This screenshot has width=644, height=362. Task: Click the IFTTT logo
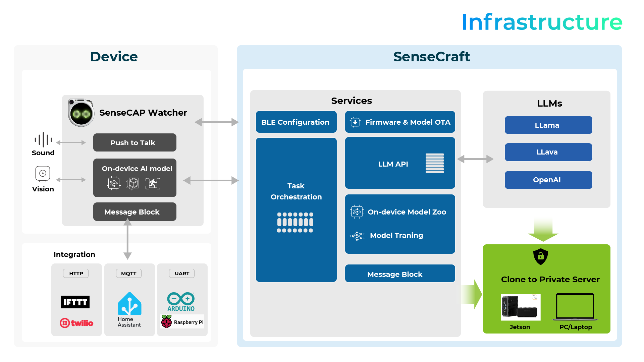pos(75,302)
